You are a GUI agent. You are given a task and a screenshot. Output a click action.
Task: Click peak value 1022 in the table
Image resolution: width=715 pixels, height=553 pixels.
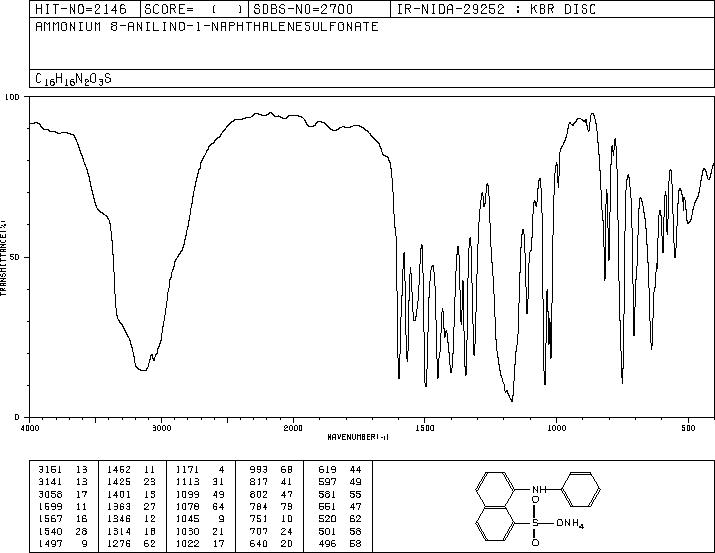point(187,543)
